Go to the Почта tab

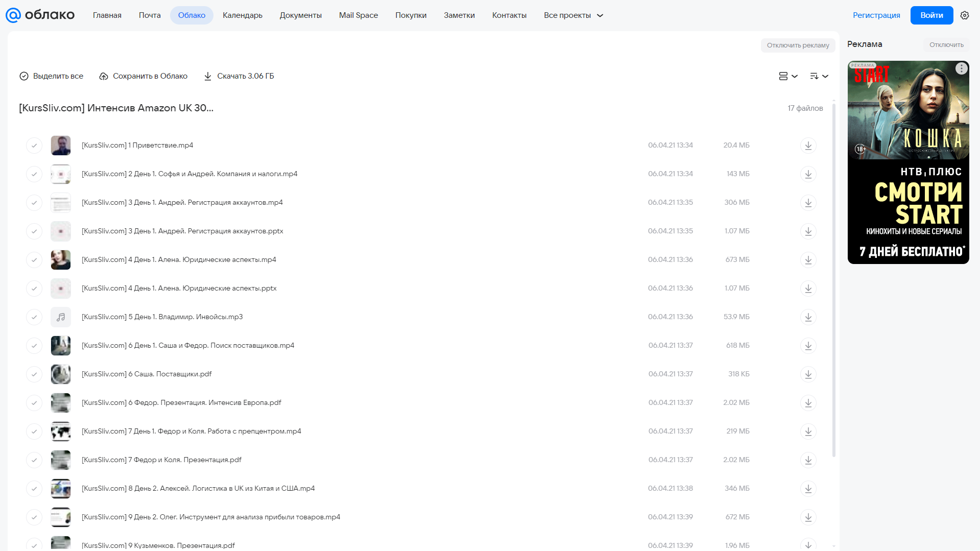[150, 15]
